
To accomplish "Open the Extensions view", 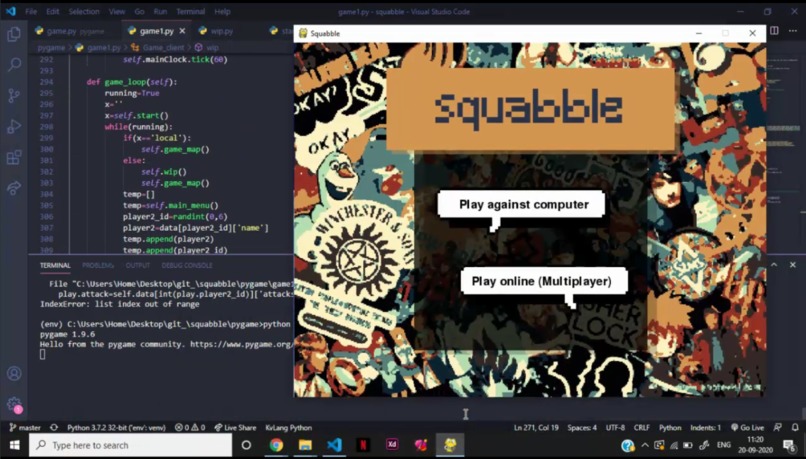I will (x=14, y=157).
